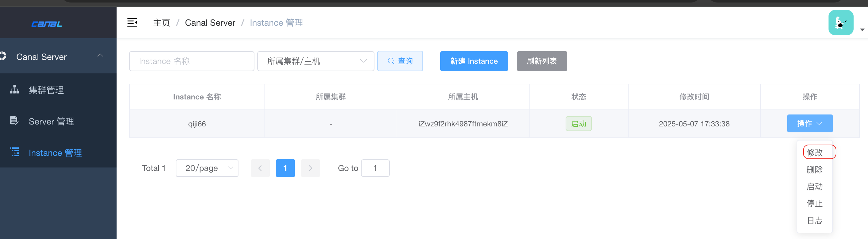Click the Instance 名称 column header
Viewport: 868px width, 239px height.
click(x=197, y=97)
